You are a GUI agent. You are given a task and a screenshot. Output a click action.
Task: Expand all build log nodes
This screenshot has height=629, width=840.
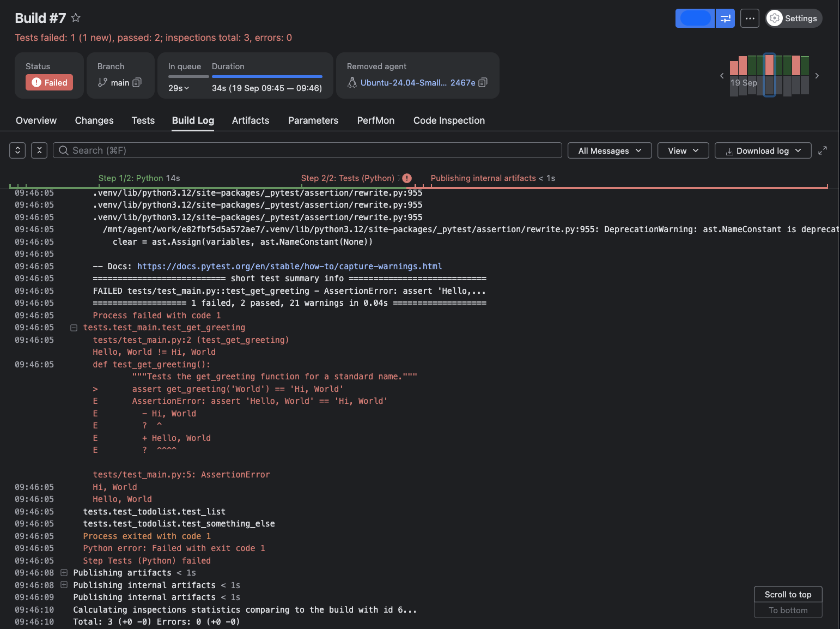pos(17,150)
